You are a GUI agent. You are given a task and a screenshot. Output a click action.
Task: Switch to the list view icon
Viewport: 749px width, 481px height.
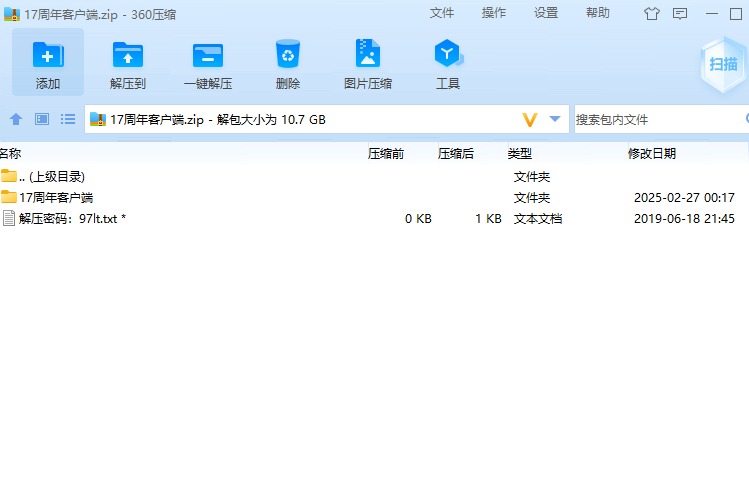tap(68, 119)
